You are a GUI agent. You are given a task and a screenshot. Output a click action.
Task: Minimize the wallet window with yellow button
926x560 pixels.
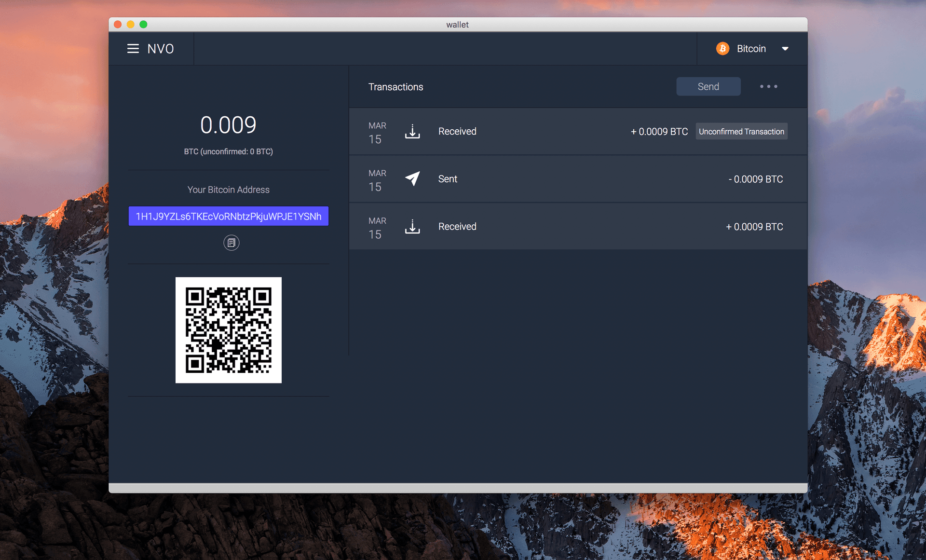131,24
